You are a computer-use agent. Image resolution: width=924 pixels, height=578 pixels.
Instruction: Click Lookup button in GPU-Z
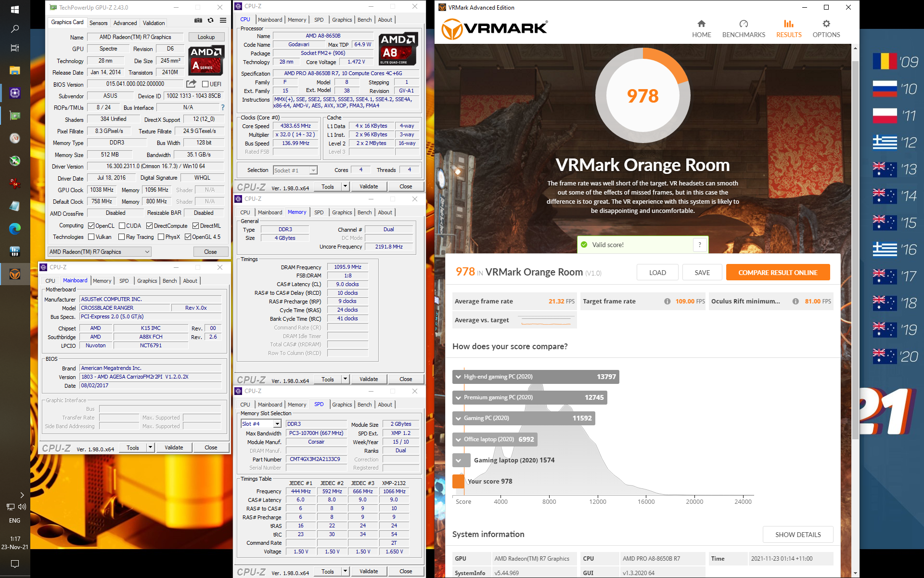tap(206, 37)
